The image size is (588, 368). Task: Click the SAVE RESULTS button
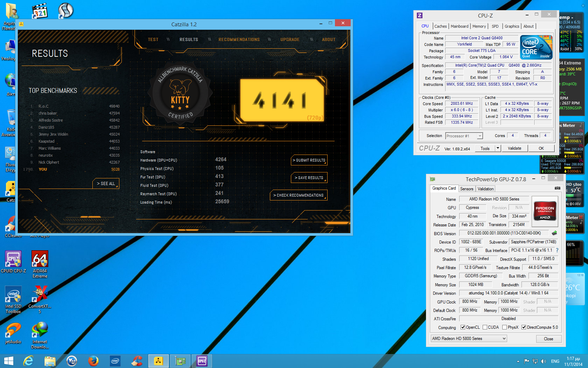[309, 178]
